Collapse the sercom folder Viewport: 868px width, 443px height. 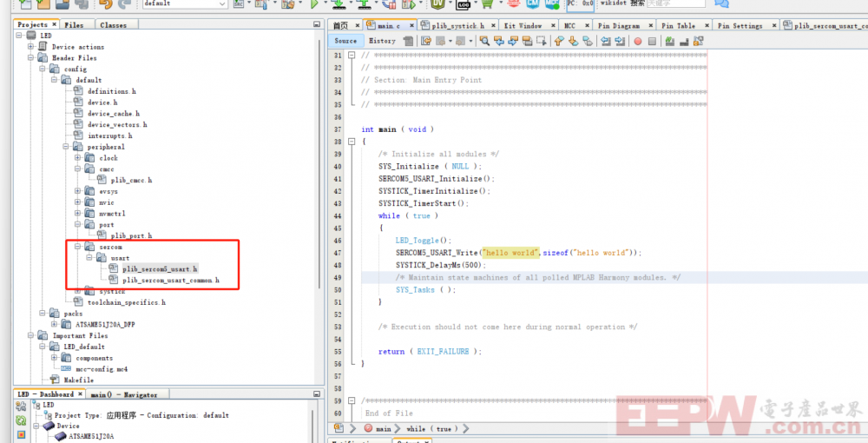click(77, 247)
